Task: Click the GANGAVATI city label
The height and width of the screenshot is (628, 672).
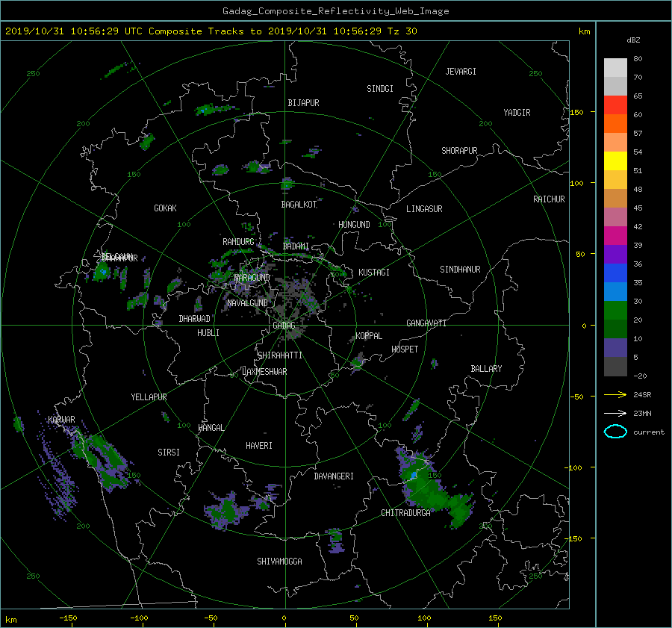Action: pyautogui.click(x=426, y=323)
